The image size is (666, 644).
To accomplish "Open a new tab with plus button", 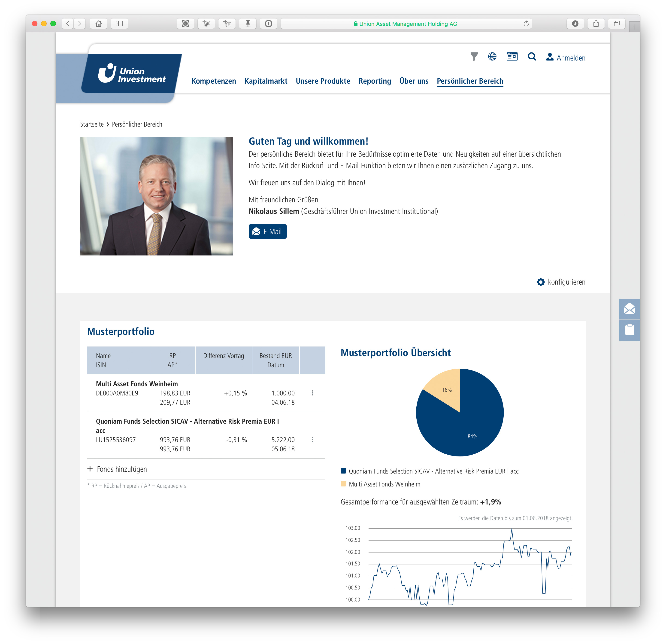I will pos(634,27).
